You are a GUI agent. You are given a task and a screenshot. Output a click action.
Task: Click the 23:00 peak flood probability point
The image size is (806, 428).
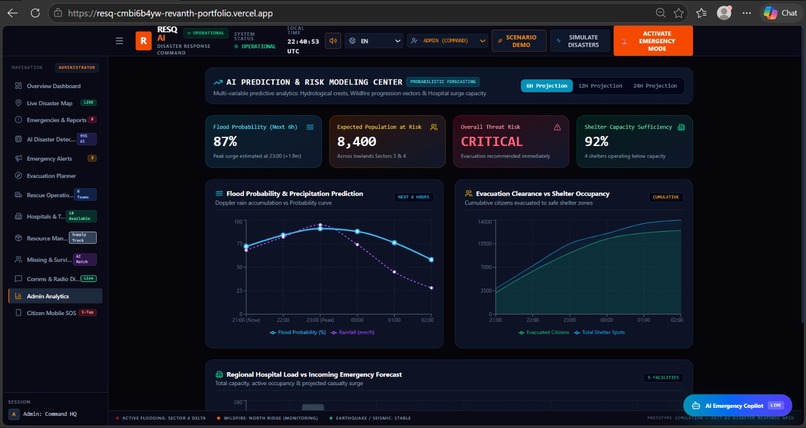click(320, 229)
